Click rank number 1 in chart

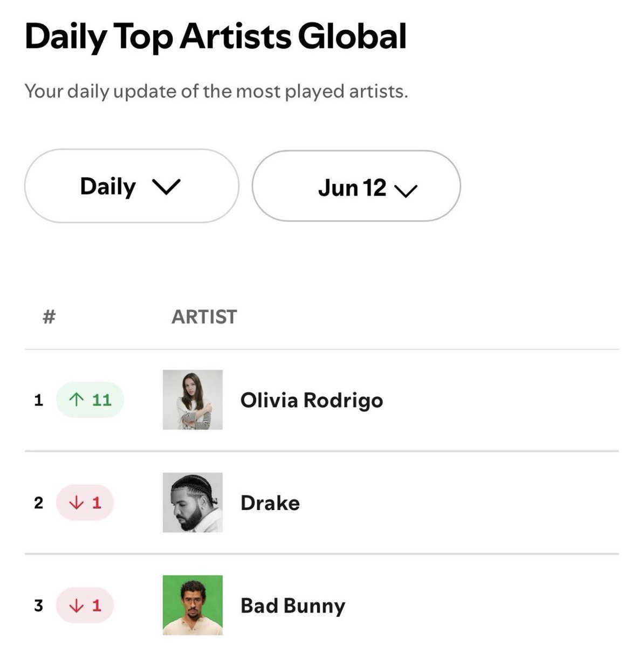[38, 400]
